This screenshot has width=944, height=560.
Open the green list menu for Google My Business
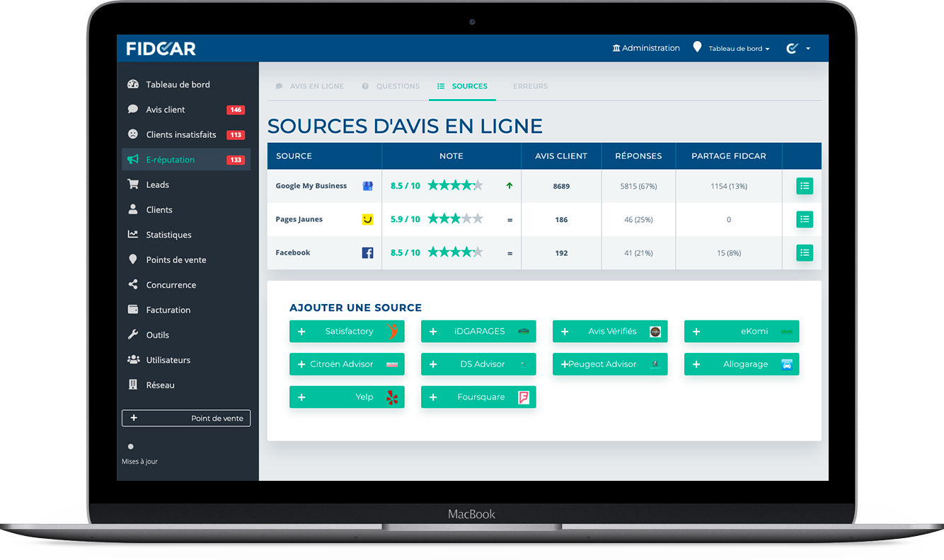(x=804, y=185)
